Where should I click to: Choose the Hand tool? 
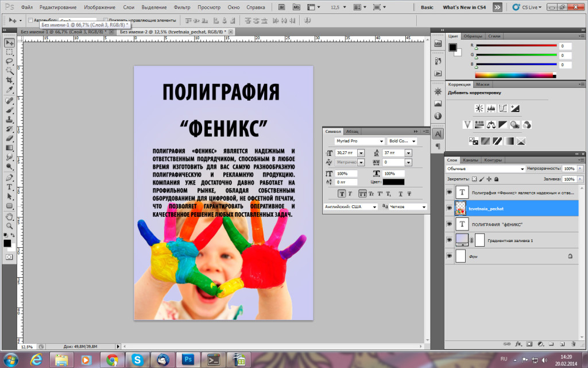pyautogui.click(x=9, y=217)
